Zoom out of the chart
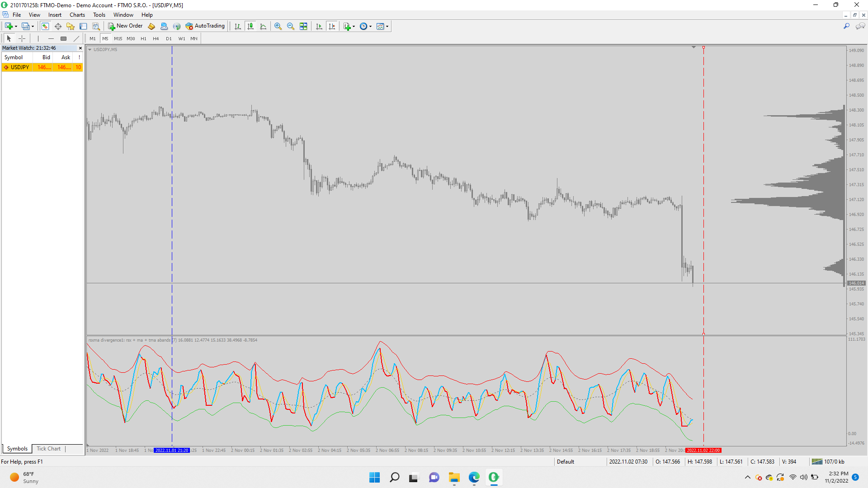The height and width of the screenshot is (488, 868). (x=291, y=26)
